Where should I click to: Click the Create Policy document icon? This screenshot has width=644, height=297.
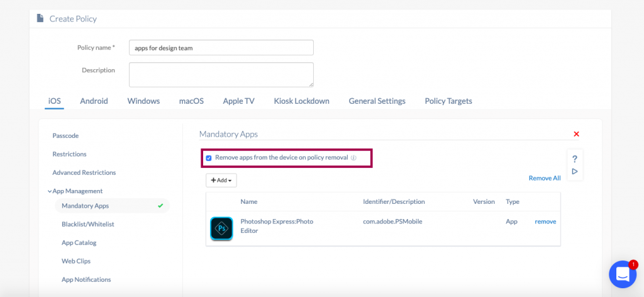(40, 18)
